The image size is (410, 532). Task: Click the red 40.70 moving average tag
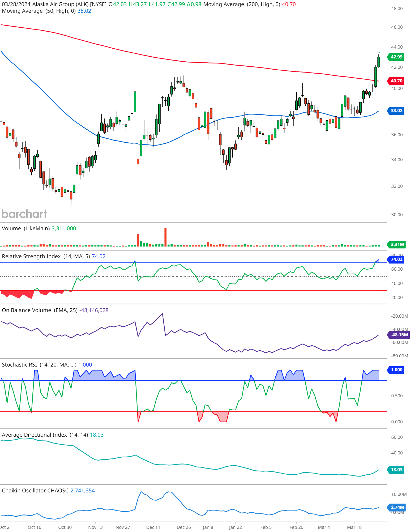point(396,81)
